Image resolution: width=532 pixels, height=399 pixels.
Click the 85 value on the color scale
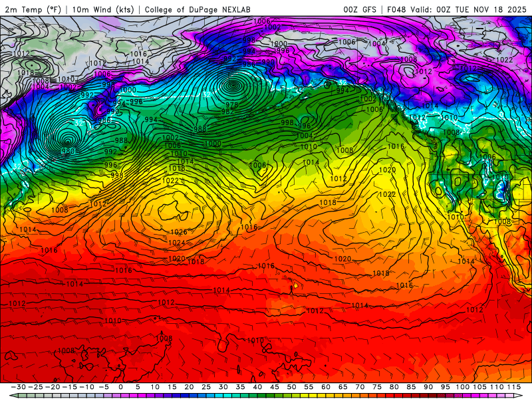[411, 387]
